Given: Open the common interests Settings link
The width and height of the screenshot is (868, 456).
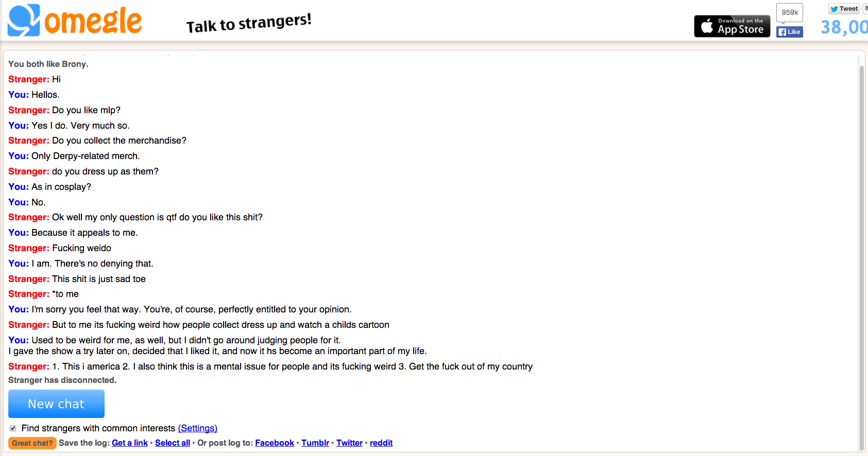Looking at the screenshot, I should click(x=198, y=428).
